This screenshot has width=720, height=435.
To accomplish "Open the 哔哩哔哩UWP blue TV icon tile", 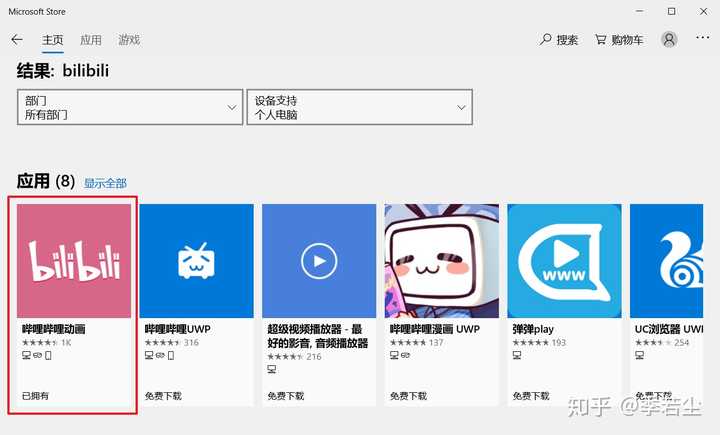I will 197,261.
